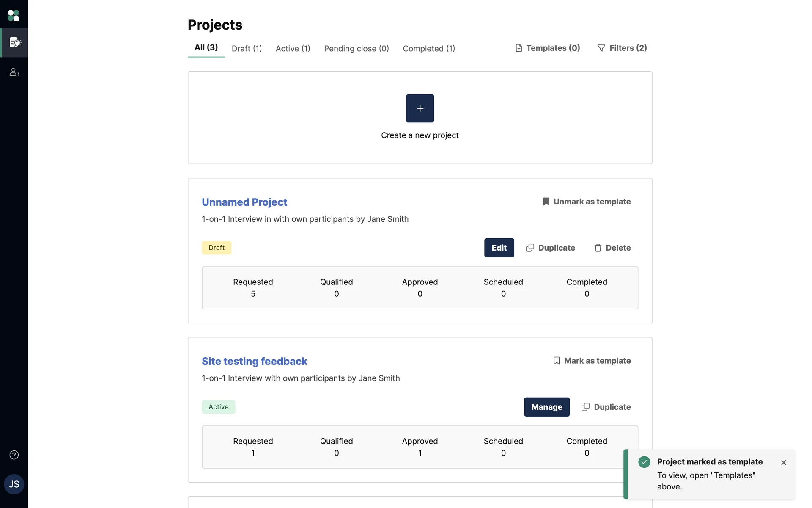The height and width of the screenshot is (508, 812).
Task: Click Manage for Site testing feedback
Action: click(546, 407)
